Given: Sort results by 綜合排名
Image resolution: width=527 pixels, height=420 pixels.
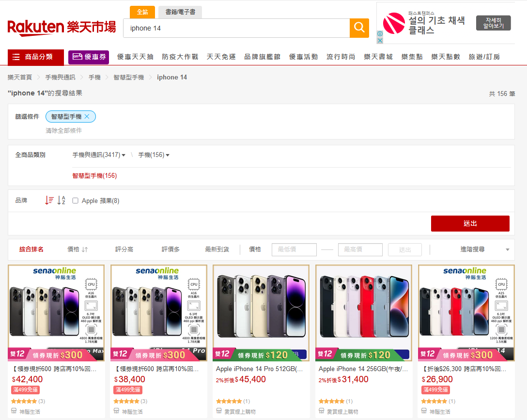Looking at the screenshot, I should click(31, 249).
